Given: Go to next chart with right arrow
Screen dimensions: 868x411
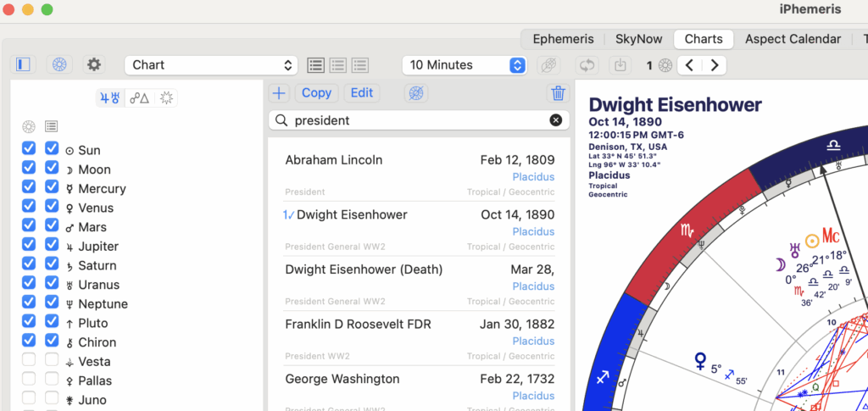Looking at the screenshot, I should [715, 65].
